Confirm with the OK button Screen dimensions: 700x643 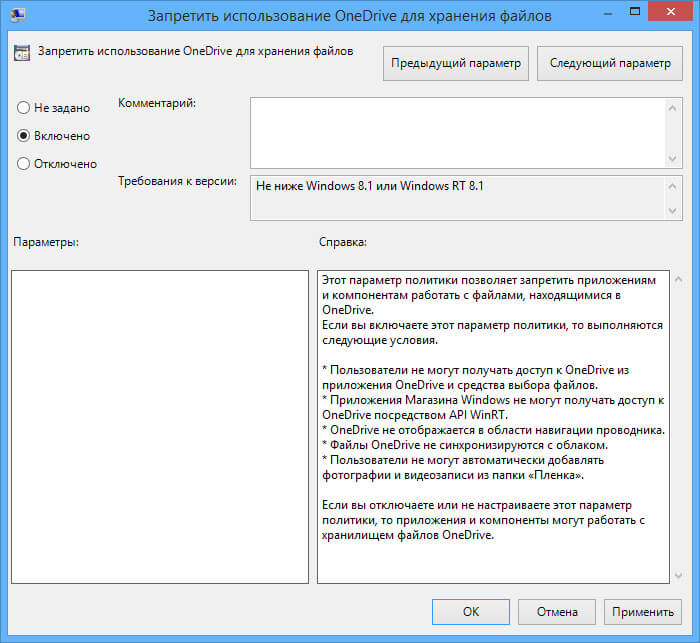coord(471,612)
